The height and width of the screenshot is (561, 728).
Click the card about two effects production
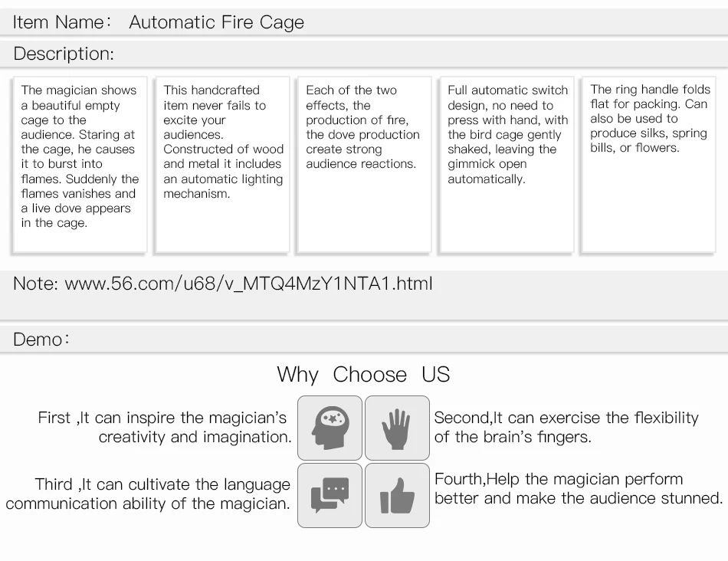pyautogui.click(x=365, y=165)
